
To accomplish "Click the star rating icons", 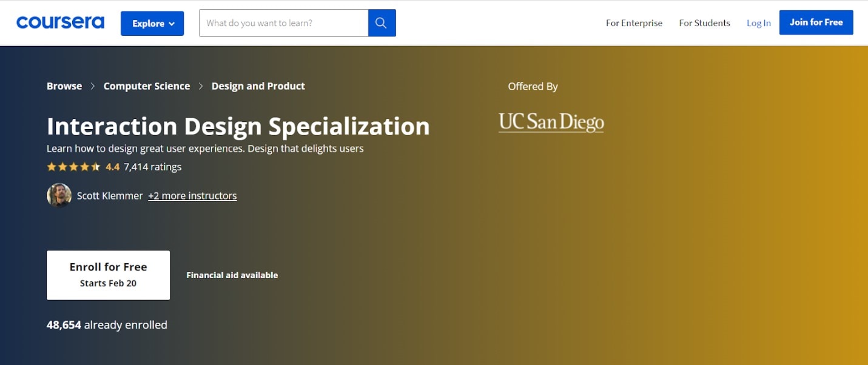I will pos(73,167).
